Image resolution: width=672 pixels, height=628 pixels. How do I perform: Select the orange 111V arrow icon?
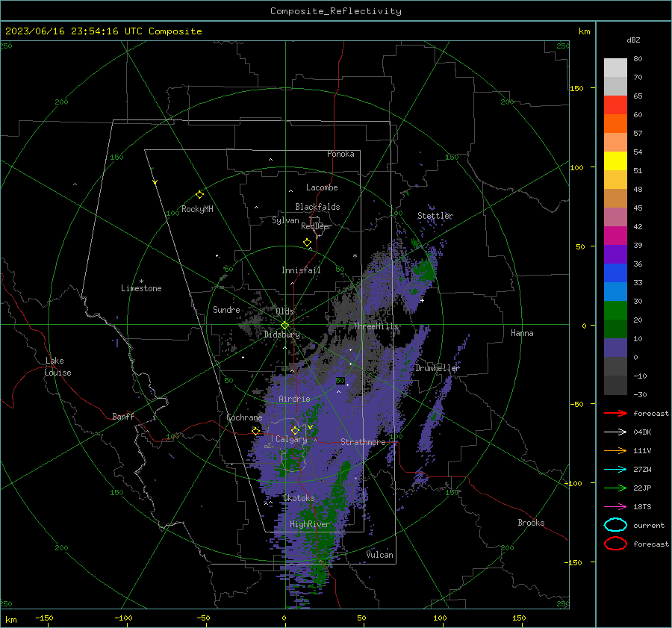(615, 450)
